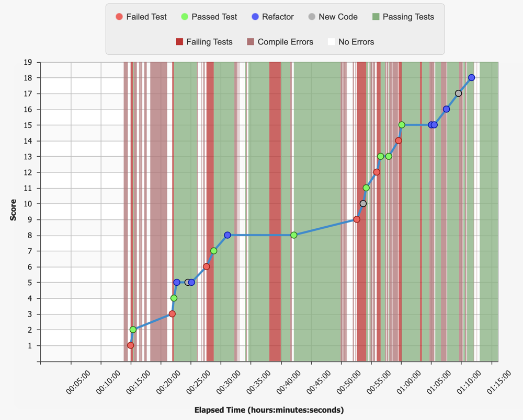Click the green Passed Test point at score 11
Viewport: 523px width, 420px height.
(x=366, y=188)
